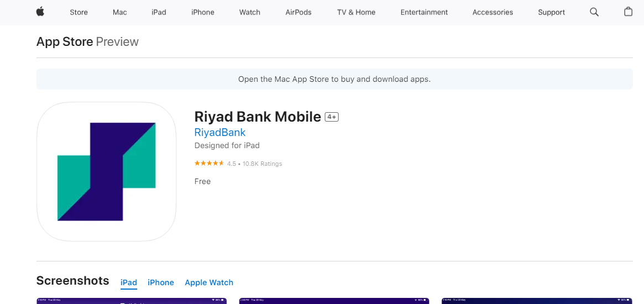Open iPhone in top navigation
Screen dimensions: 644x304
pos(202,12)
